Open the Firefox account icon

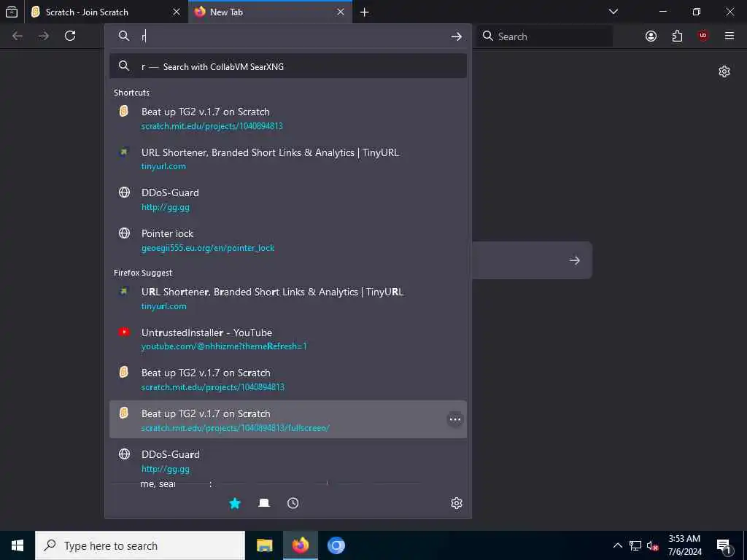[x=651, y=36]
